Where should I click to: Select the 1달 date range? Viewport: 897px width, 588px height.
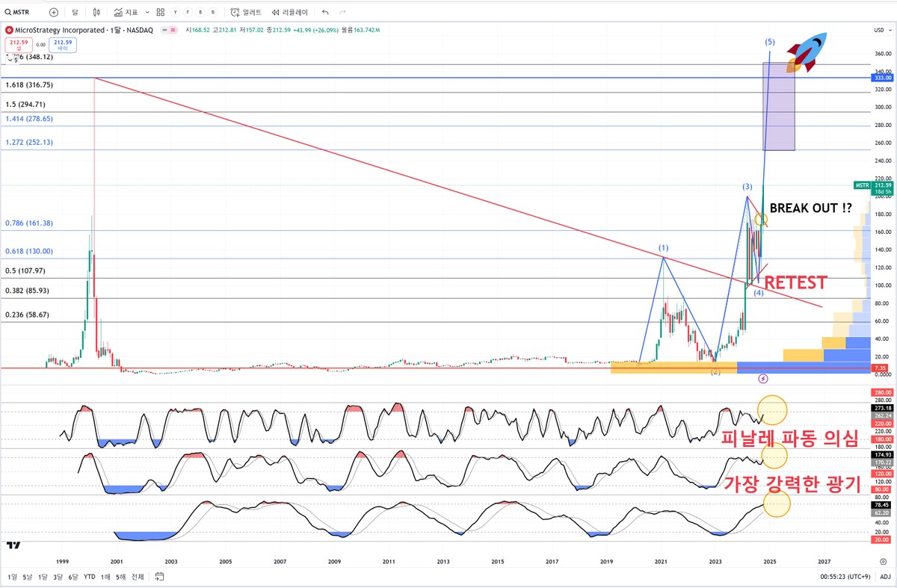pos(43,577)
